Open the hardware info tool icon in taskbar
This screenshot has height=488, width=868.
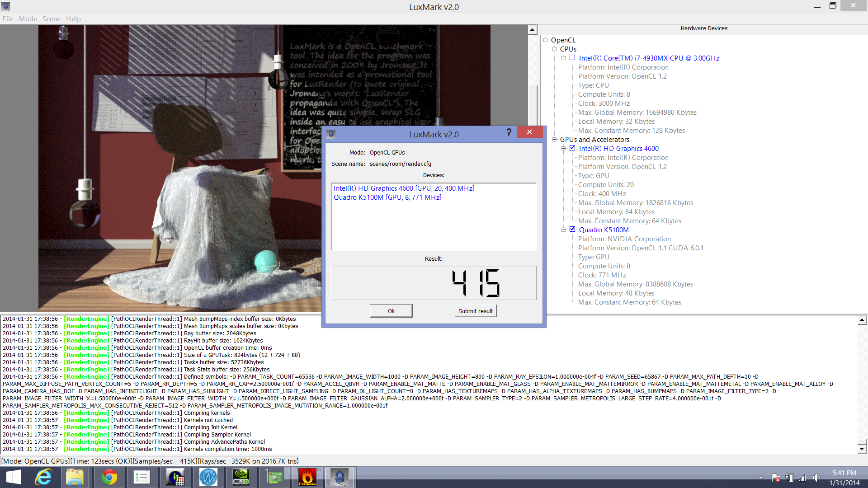[x=175, y=477]
